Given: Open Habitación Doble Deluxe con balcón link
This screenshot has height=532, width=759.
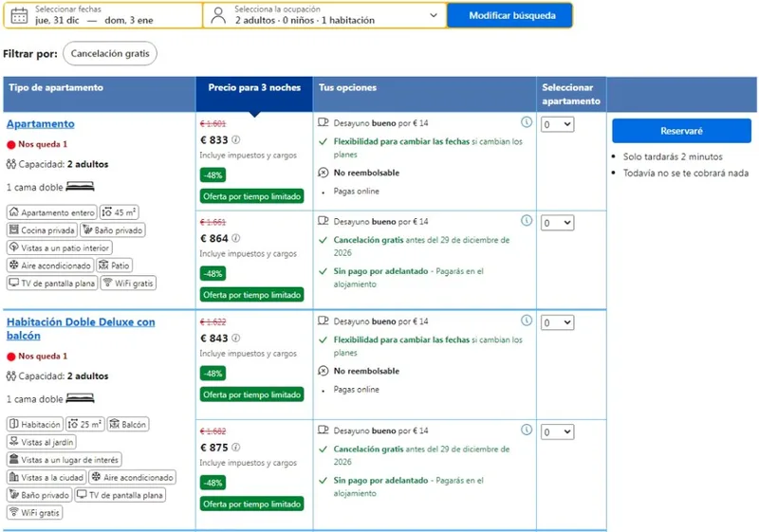Looking at the screenshot, I should (x=81, y=329).
